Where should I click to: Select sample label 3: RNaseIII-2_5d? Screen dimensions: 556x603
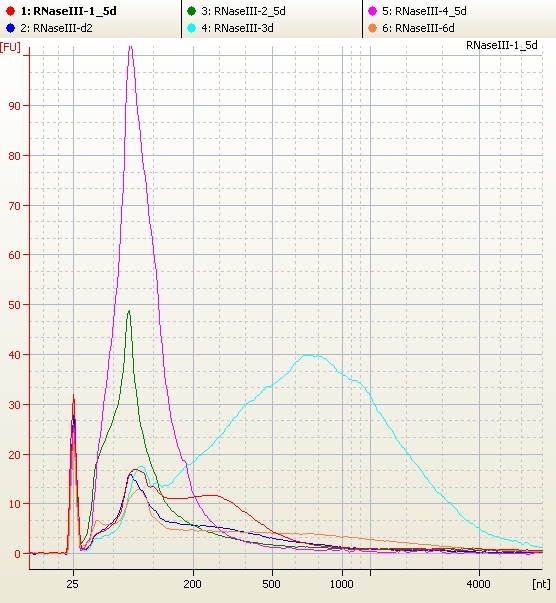pyautogui.click(x=243, y=11)
